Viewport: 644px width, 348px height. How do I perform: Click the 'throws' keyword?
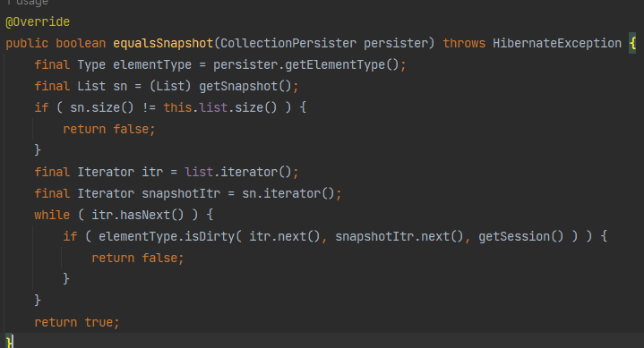click(x=464, y=43)
